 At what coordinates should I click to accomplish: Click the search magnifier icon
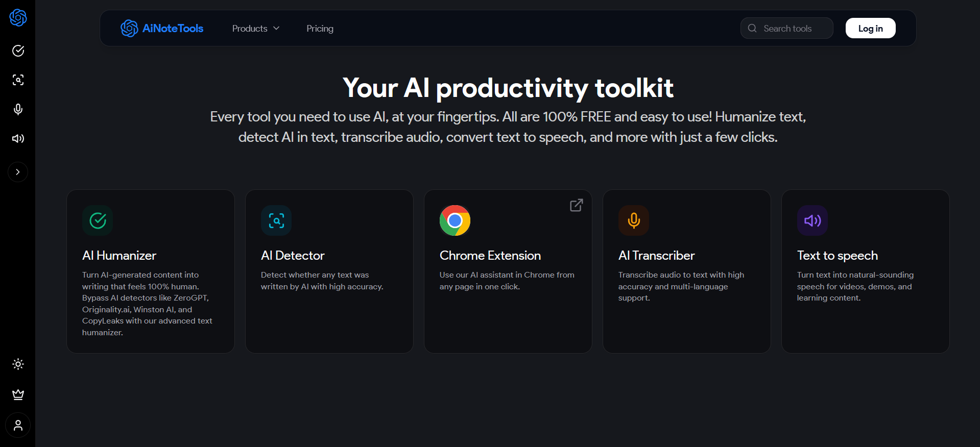752,28
